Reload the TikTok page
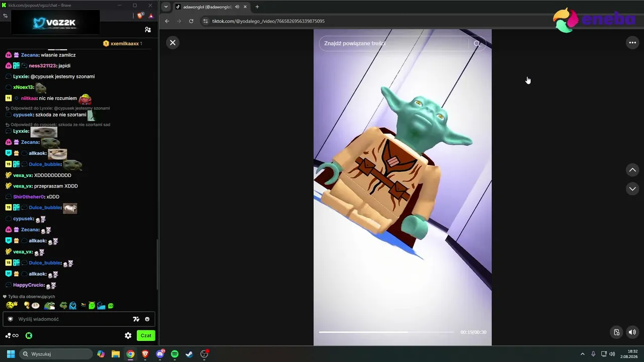The height and width of the screenshot is (362, 644). 191,21
